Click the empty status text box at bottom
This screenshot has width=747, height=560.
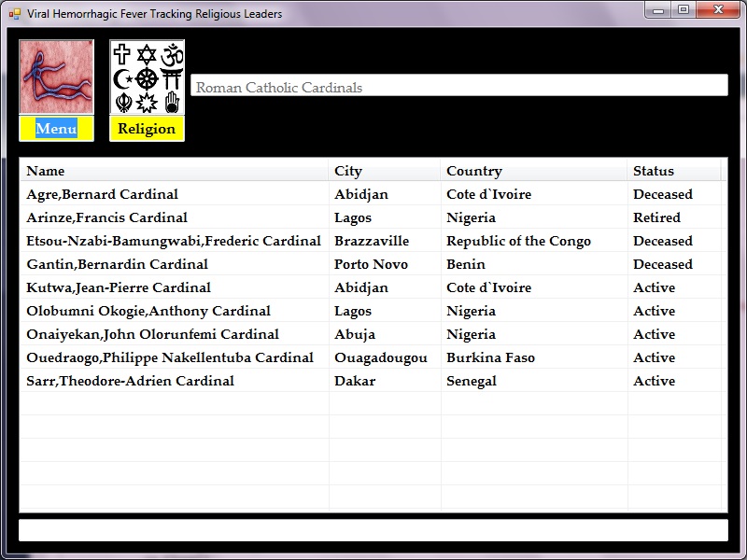point(373,530)
